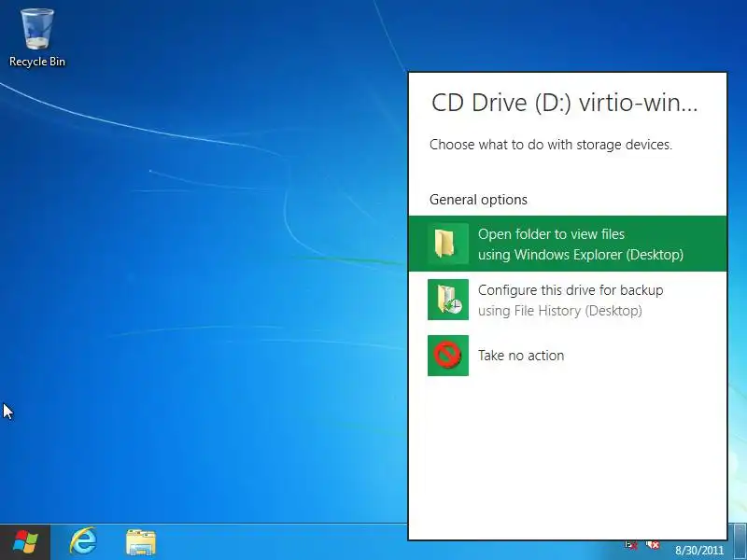Pick the Take no action option
This screenshot has width=747, height=560.
568,356
